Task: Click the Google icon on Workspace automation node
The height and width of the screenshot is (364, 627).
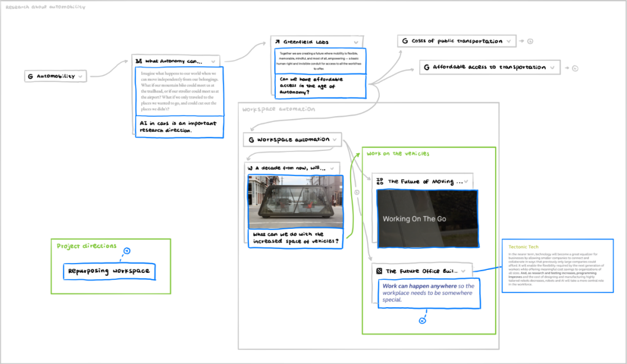Action: 251,140
